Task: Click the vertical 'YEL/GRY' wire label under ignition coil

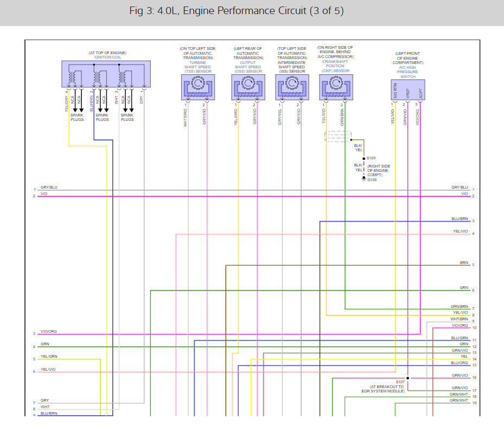Action: click(x=67, y=104)
